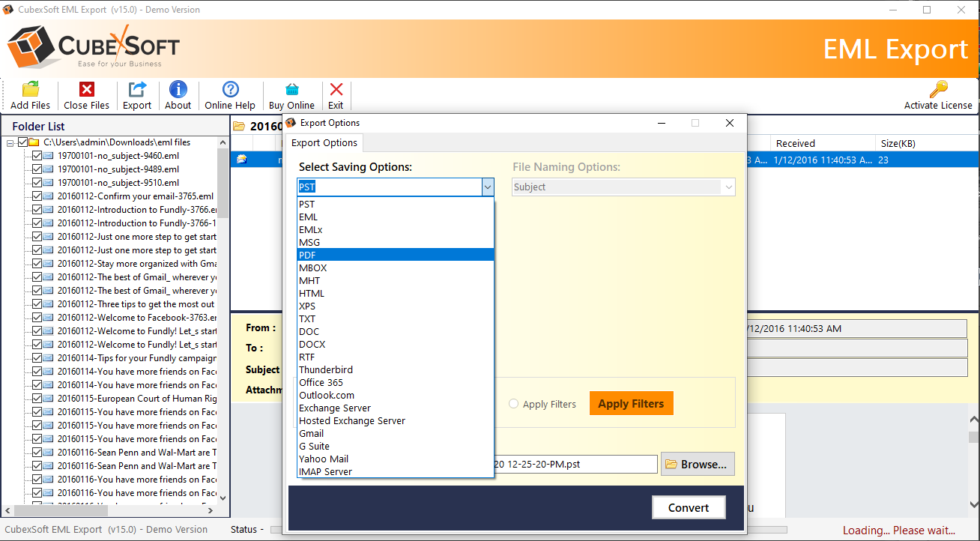Choose Yahoo Mail from the saving options list
Screen dimensions: 980x541
tap(396, 459)
